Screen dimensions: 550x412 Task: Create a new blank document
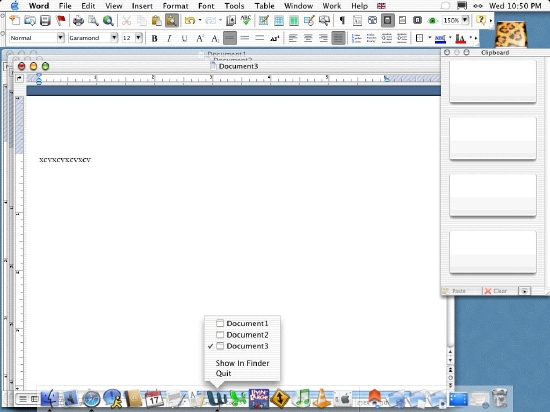point(14,20)
